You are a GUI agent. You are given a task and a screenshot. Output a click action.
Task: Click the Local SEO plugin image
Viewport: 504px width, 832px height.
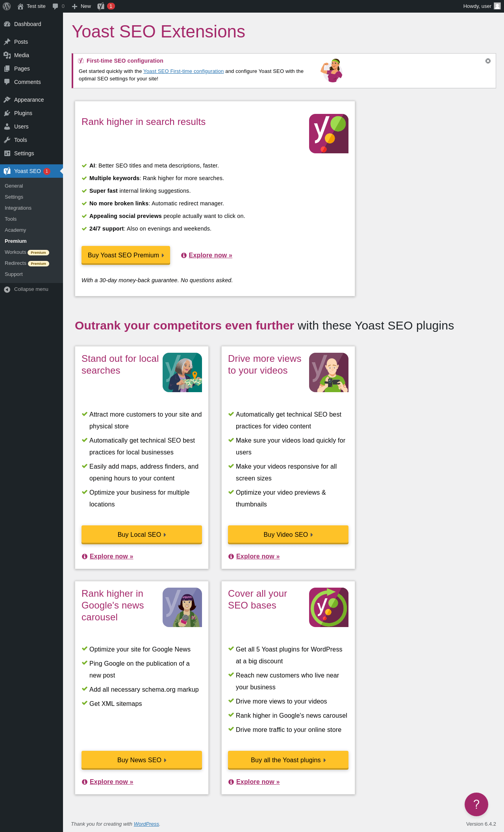point(182,372)
